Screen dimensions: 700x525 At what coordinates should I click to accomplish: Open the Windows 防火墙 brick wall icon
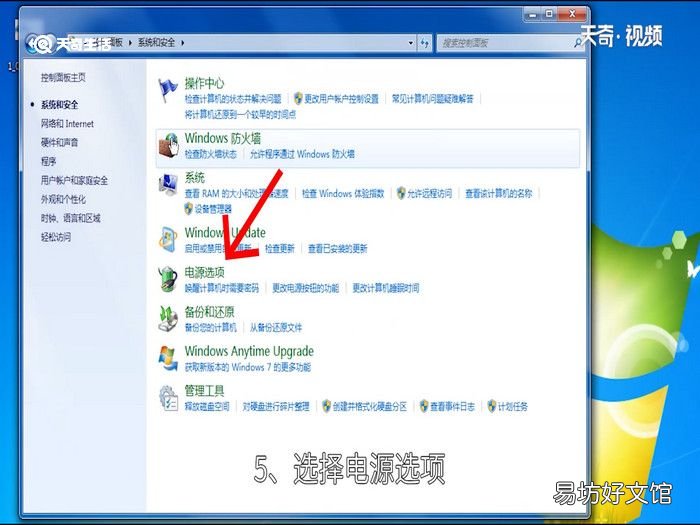click(x=169, y=145)
